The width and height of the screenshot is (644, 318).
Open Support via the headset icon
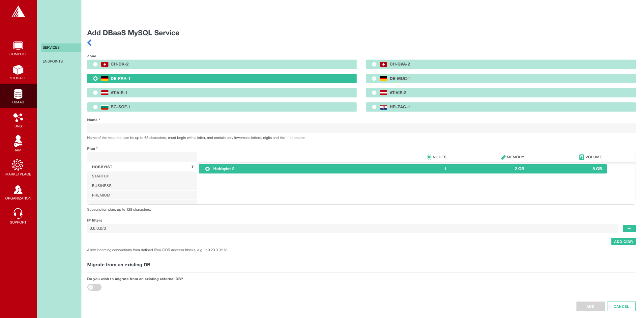tap(18, 214)
